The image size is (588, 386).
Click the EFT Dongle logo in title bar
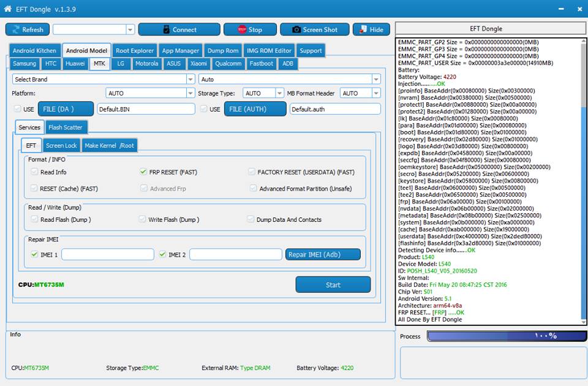click(x=9, y=9)
